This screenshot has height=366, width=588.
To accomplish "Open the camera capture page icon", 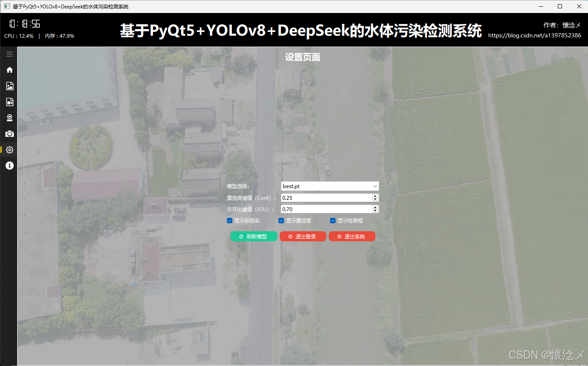I will pos(9,134).
